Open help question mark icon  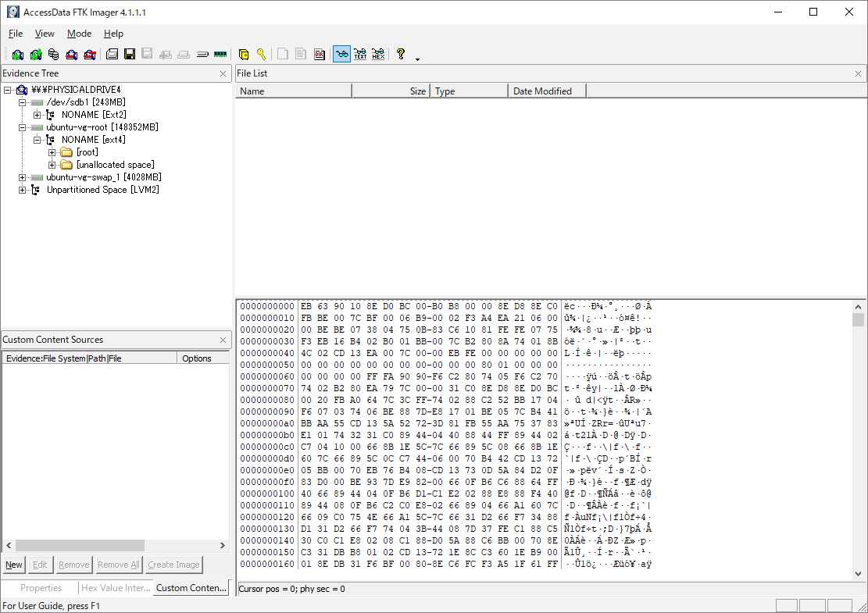401,54
